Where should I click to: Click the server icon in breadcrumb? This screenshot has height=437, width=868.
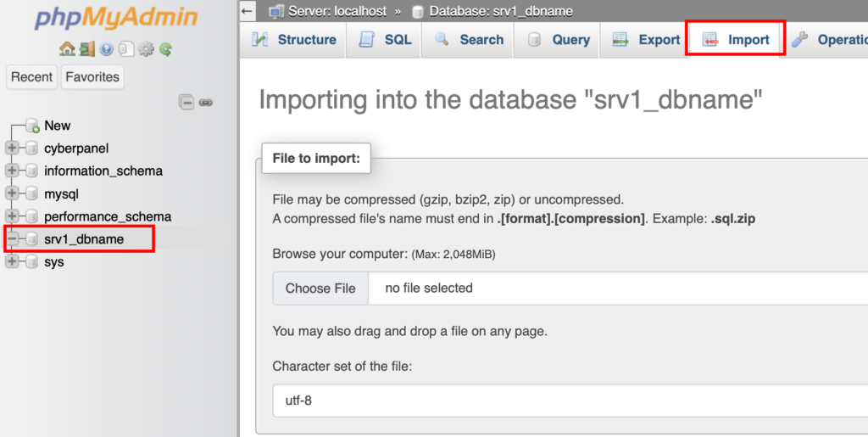276,11
